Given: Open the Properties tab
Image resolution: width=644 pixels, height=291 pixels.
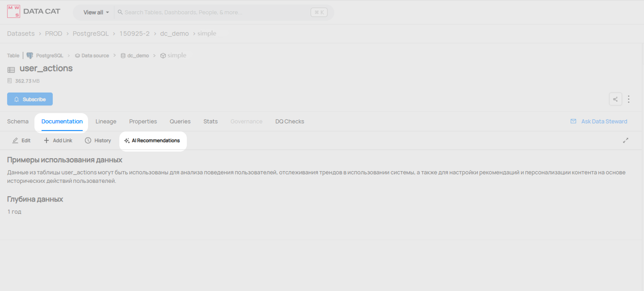Looking at the screenshot, I should pos(143,122).
